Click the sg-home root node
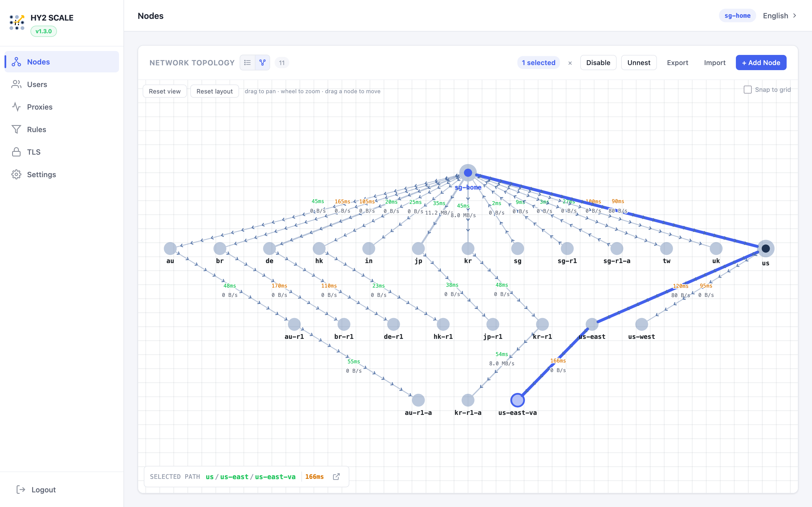 coord(468,173)
